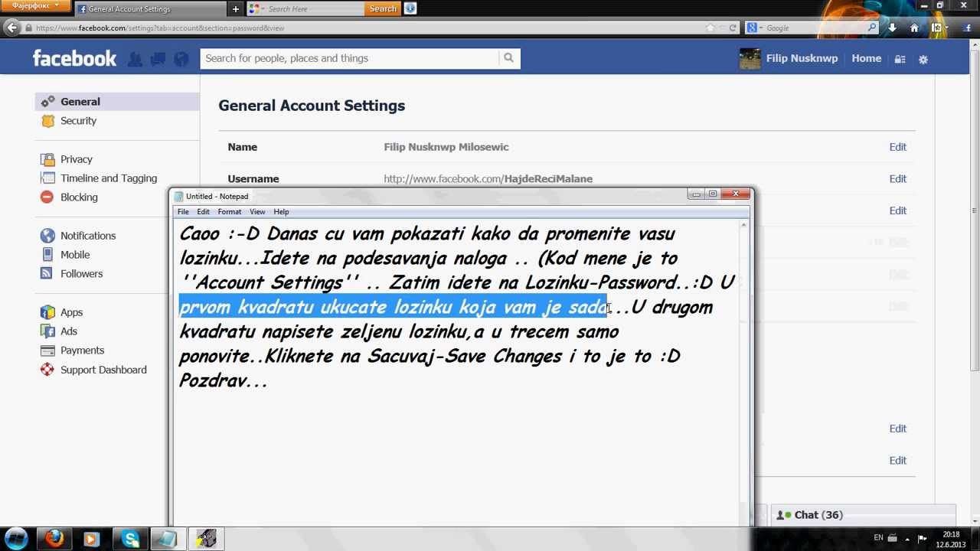Image resolution: width=980 pixels, height=551 pixels.
Task: Open Facebook privacy shortcuts lock icon
Action: point(900,59)
